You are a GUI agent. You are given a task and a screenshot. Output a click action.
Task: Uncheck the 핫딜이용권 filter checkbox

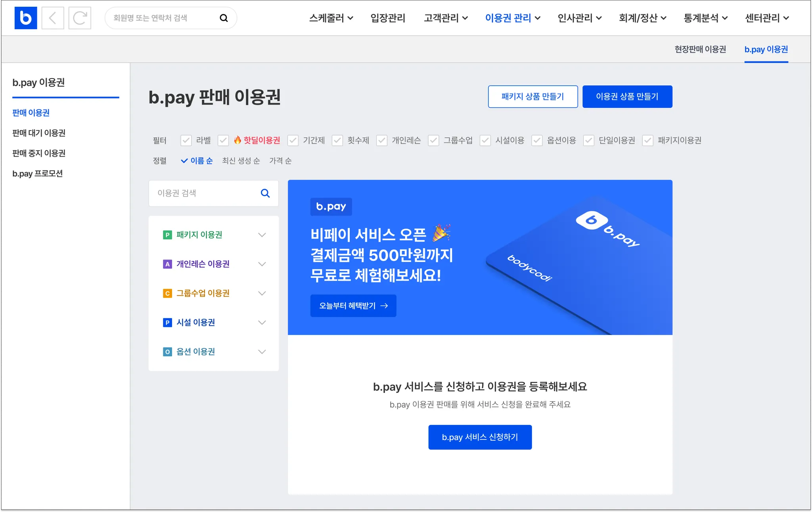click(223, 140)
